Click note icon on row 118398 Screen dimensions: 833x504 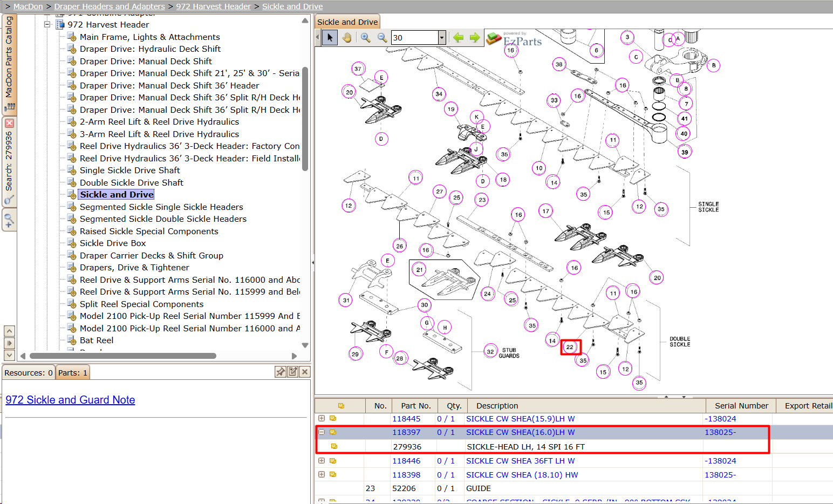click(x=333, y=474)
